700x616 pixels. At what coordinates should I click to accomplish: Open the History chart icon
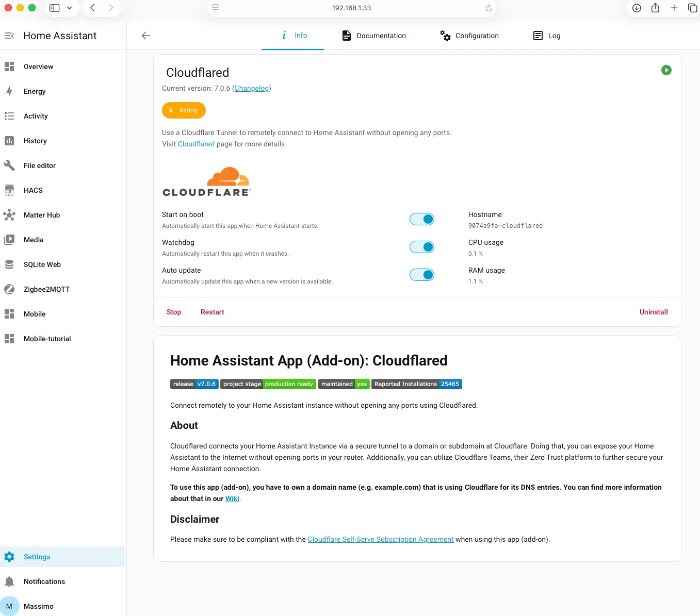(x=9, y=141)
